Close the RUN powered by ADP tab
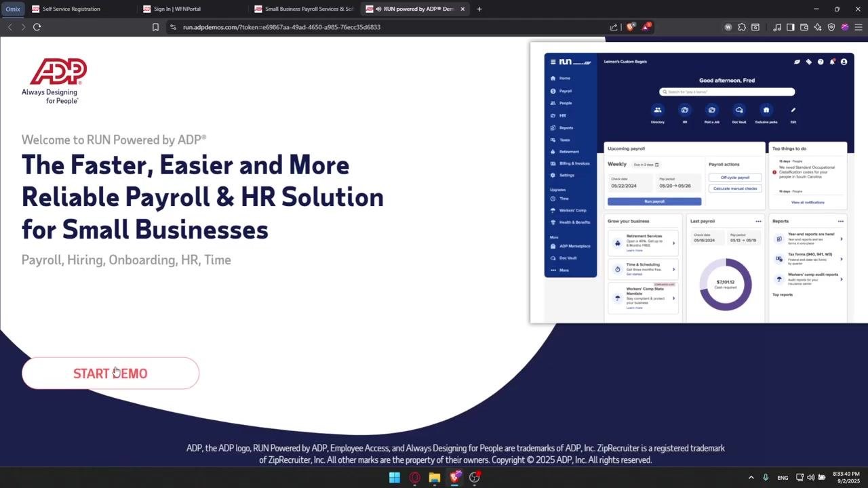868x488 pixels. click(463, 9)
